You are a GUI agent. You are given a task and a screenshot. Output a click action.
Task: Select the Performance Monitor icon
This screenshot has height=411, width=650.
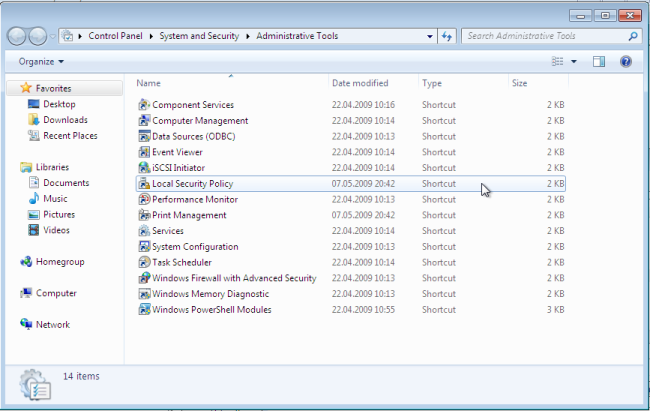coord(144,199)
